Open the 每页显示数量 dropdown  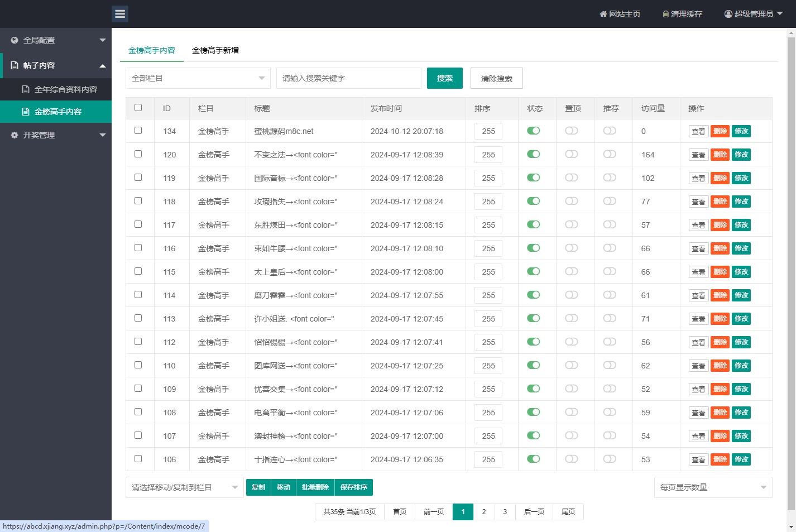pyautogui.click(x=713, y=487)
